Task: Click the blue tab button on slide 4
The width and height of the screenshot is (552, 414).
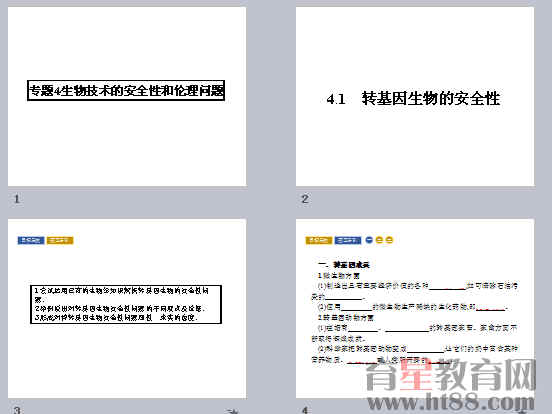Action: tap(348, 240)
